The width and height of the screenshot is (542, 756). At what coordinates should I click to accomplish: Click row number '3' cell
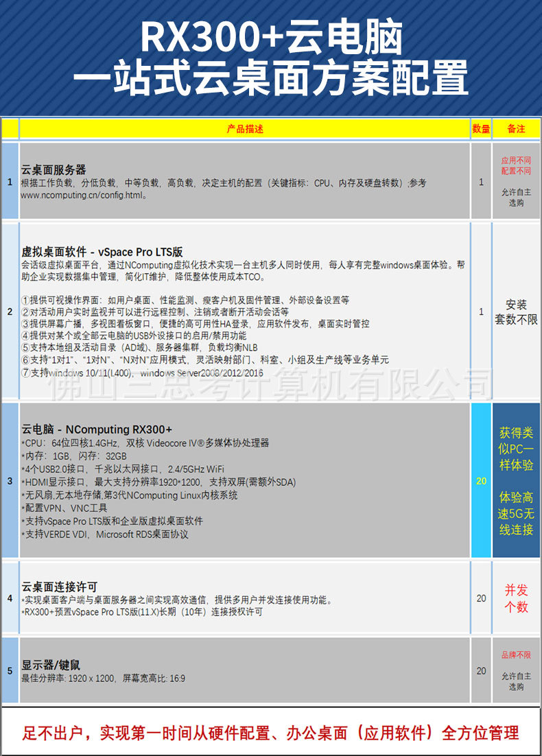click(10, 481)
